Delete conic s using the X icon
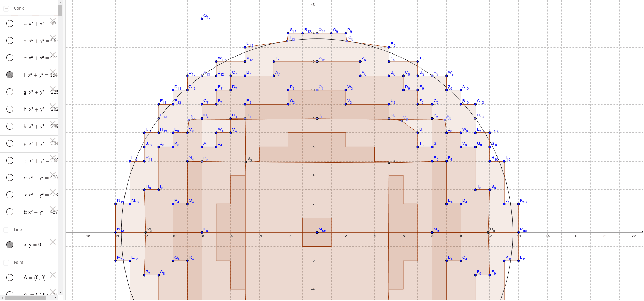Image resolution: width=644 pixels, height=301 pixels. tap(53, 192)
